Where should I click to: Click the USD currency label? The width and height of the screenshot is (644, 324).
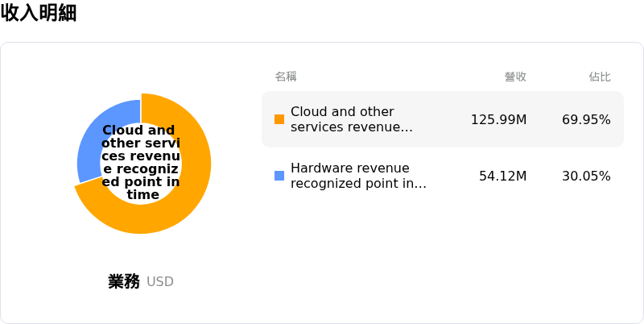[x=160, y=282]
